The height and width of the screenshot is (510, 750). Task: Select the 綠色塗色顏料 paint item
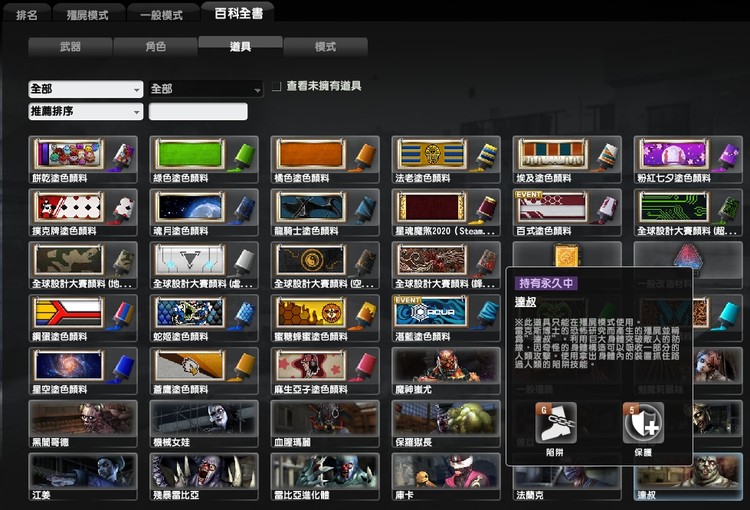(x=204, y=160)
